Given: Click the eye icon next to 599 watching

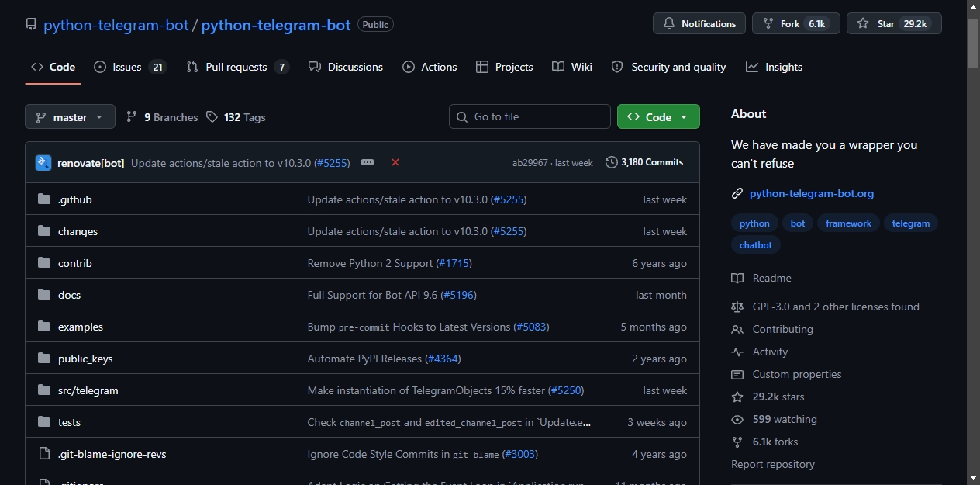Looking at the screenshot, I should 737,419.
